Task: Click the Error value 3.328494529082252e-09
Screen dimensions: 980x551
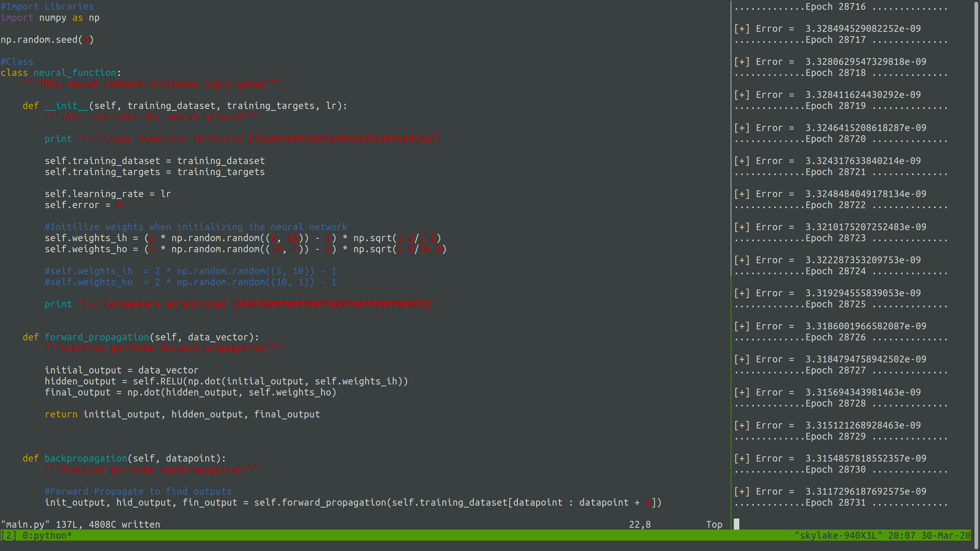Action: 863,28
